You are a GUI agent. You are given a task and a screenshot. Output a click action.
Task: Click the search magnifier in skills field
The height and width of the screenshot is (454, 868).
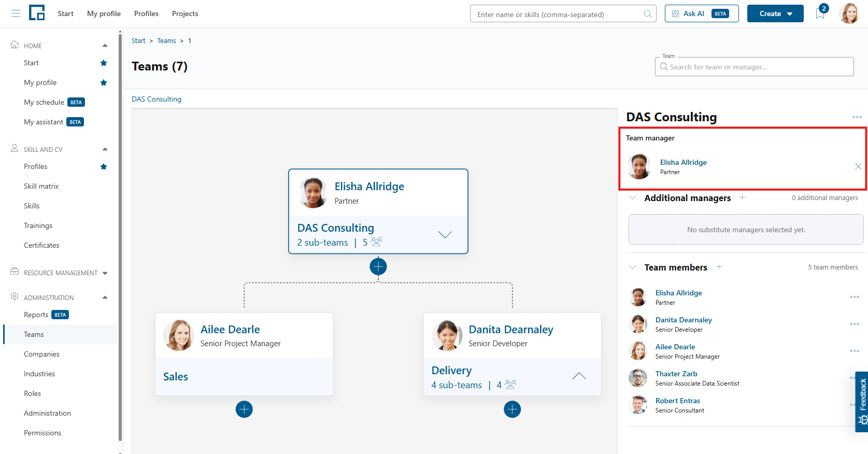click(648, 14)
